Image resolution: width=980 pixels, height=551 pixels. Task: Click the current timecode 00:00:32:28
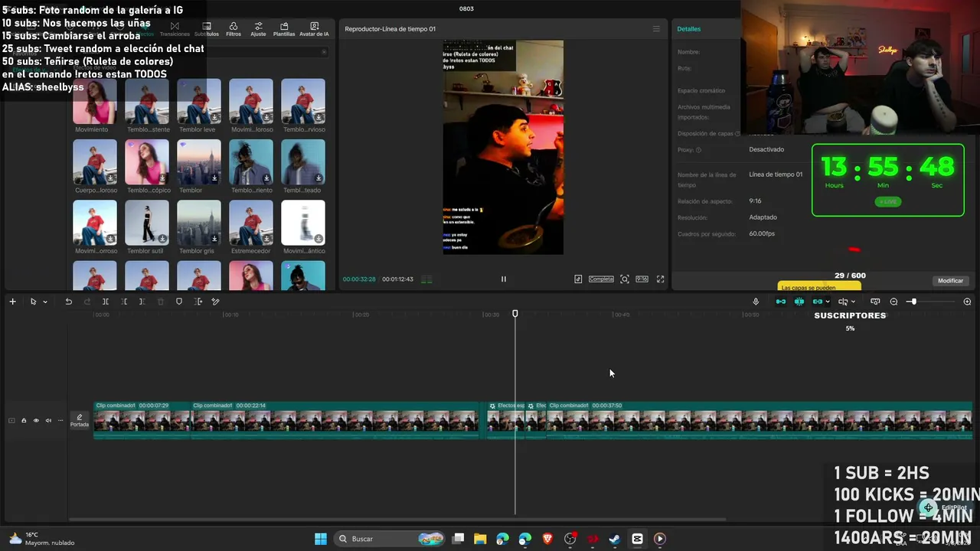pyautogui.click(x=359, y=279)
